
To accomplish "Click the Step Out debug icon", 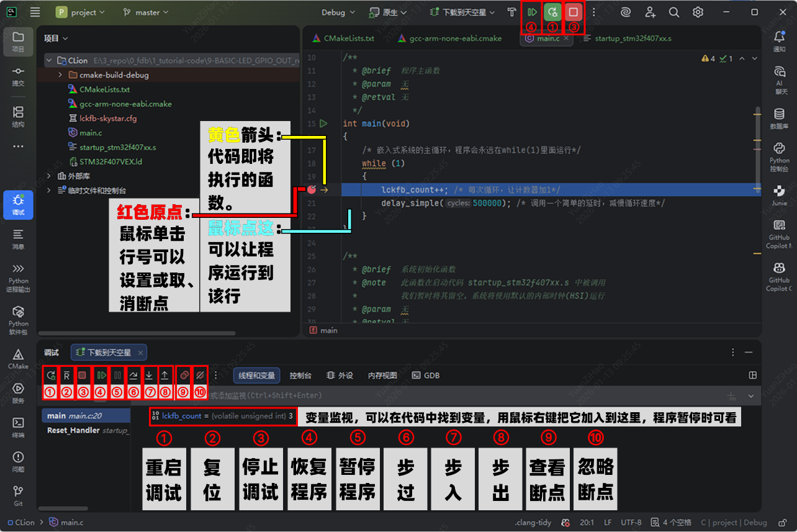I will pos(166,375).
